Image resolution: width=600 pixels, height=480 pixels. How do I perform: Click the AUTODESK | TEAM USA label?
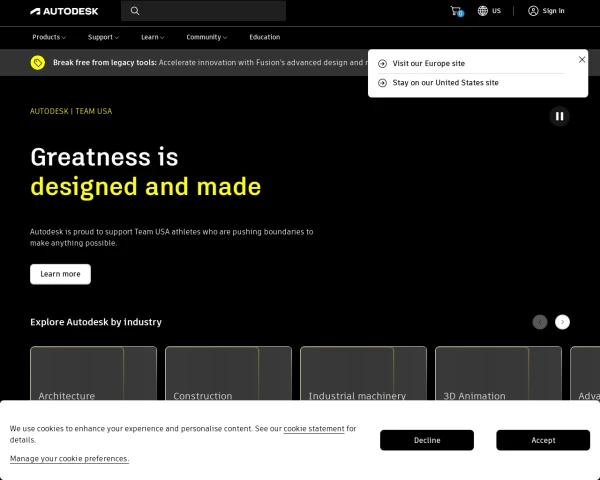point(71,111)
